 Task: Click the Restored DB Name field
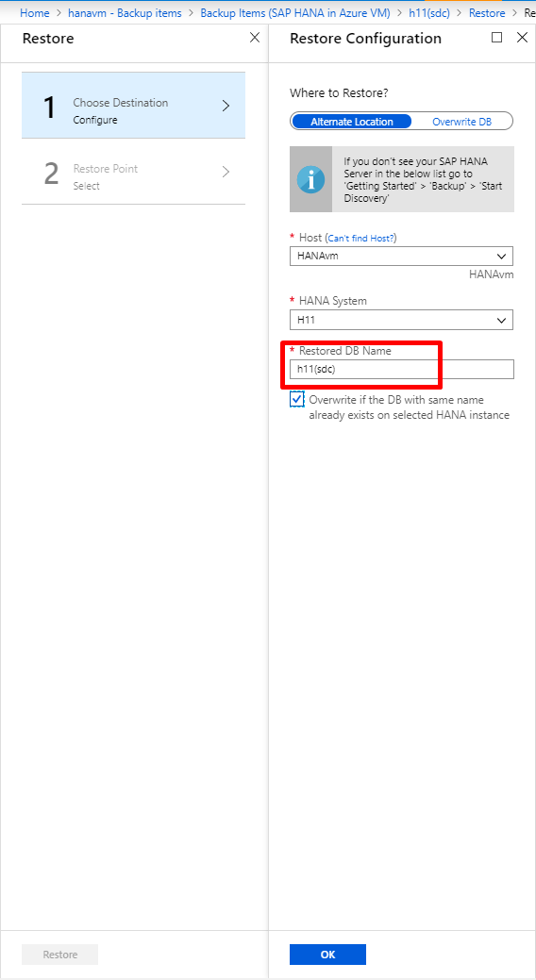402,370
